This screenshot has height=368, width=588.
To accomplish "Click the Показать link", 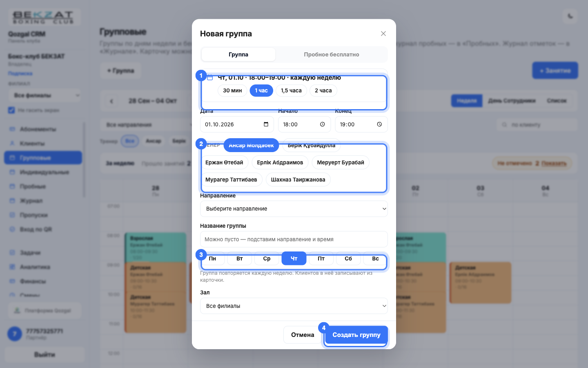I will pyautogui.click(x=554, y=164).
